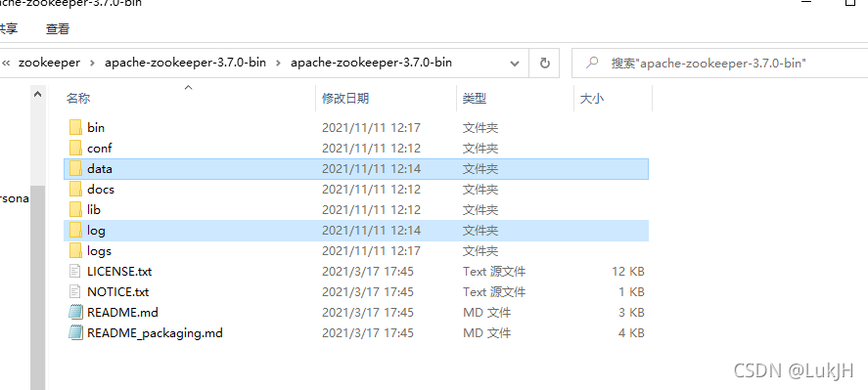The width and height of the screenshot is (868, 390).
Task: Click the logs folder icon
Action: [75, 250]
